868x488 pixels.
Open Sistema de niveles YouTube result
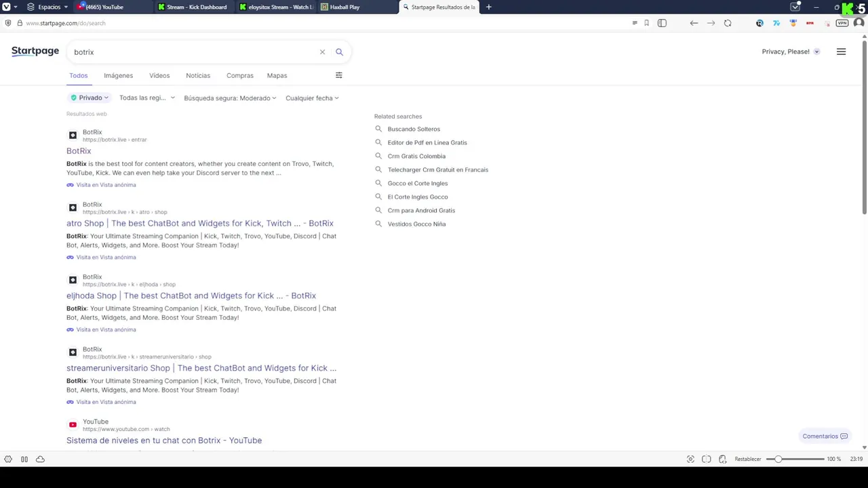(x=164, y=441)
